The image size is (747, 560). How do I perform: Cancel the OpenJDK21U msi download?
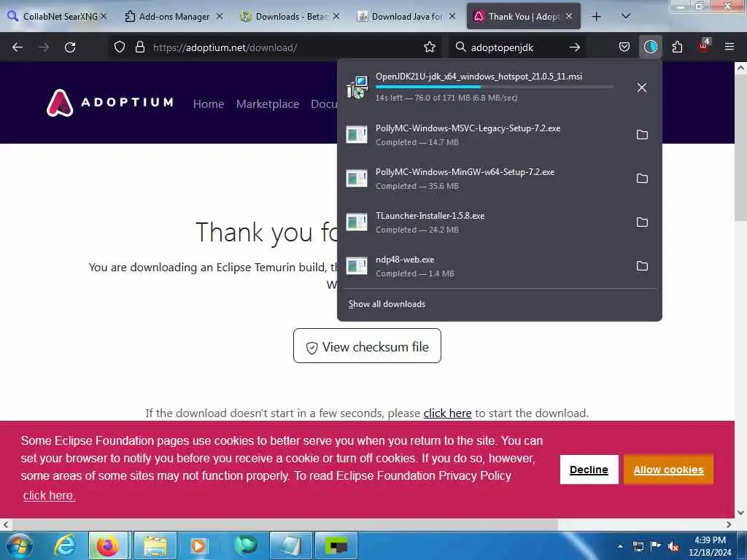point(642,87)
